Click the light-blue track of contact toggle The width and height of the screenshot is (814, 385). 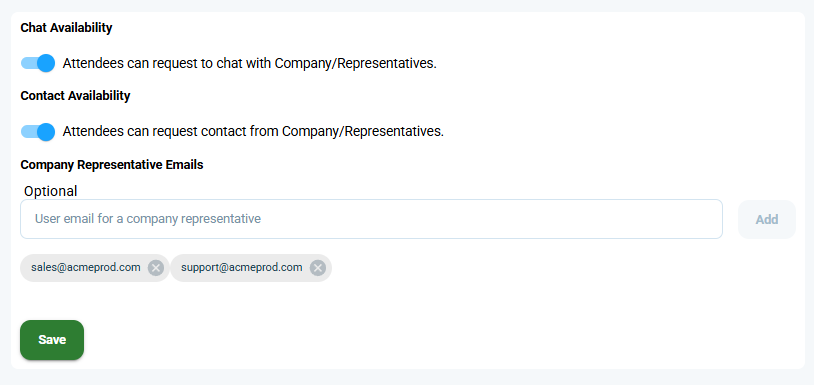(29, 132)
